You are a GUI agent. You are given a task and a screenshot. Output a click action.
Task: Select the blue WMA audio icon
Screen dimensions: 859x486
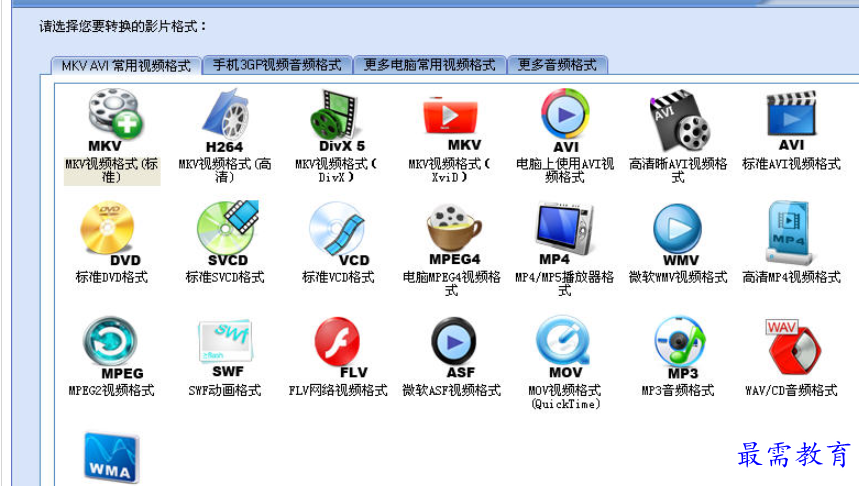[111, 458]
